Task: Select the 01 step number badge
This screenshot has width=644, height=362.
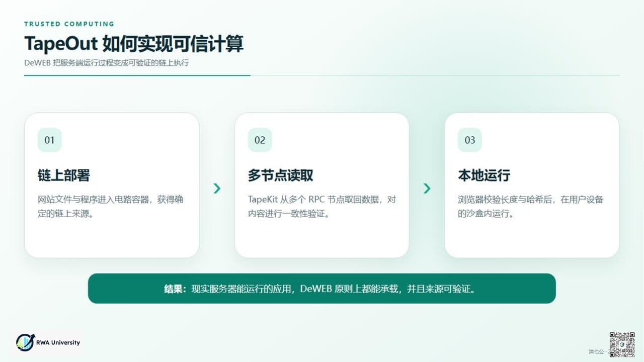Action: pyautogui.click(x=49, y=140)
